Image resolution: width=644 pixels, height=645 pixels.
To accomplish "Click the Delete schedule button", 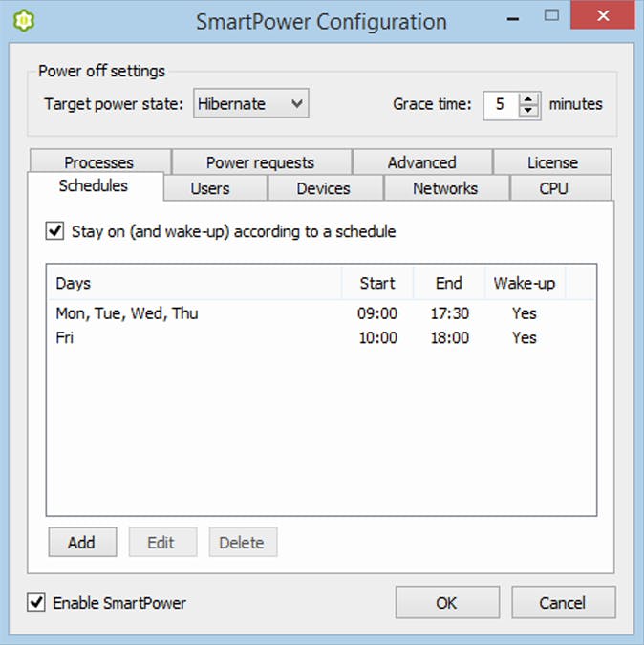I will [x=243, y=542].
